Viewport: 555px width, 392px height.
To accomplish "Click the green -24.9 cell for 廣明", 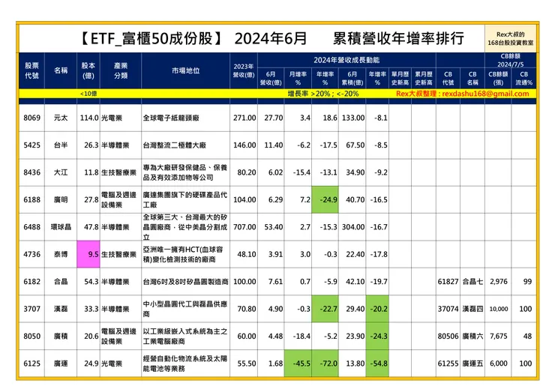I will (325, 199).
